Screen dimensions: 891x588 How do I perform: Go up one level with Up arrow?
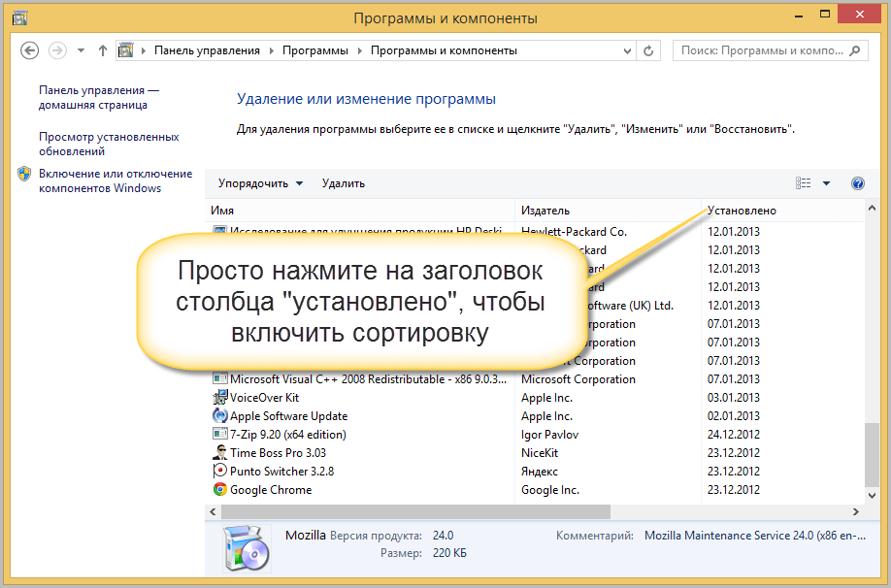tap(102, 50)
